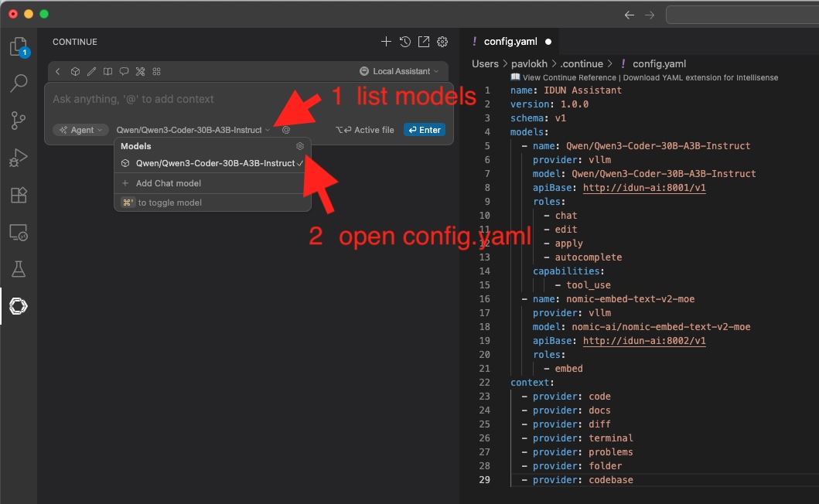Click the 'schema: v1' line

click(x=538, y=118)
